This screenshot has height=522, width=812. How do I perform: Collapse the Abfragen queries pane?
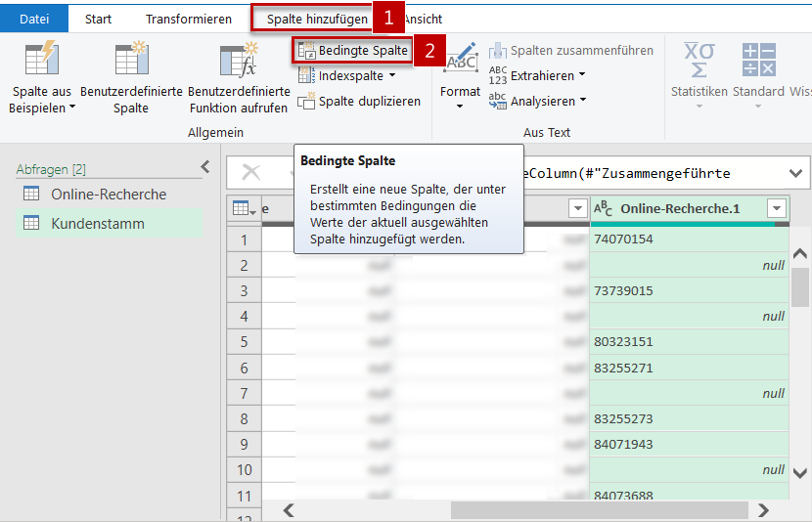click(x=205, y=167)
